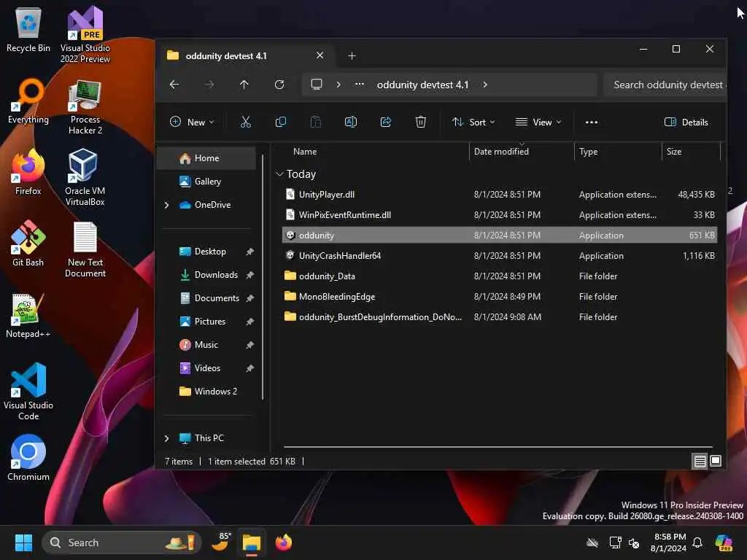Click the Copy icon in toolbar
The image size is (747, 560).
(281, 122)
